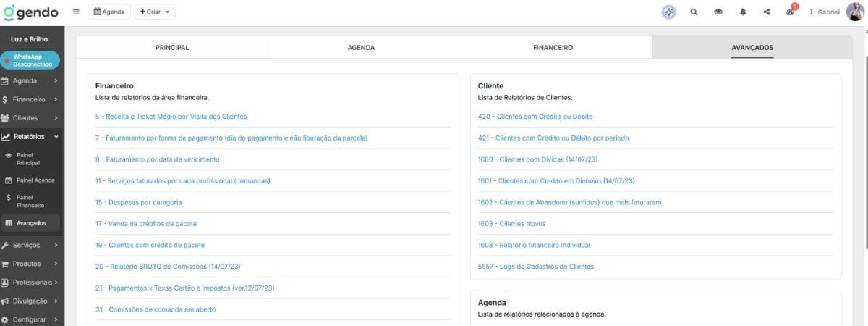Switch to the PRINCIPAL tab
The height and width of the screenshot is (326, 868).
click(x=172, y=48)
